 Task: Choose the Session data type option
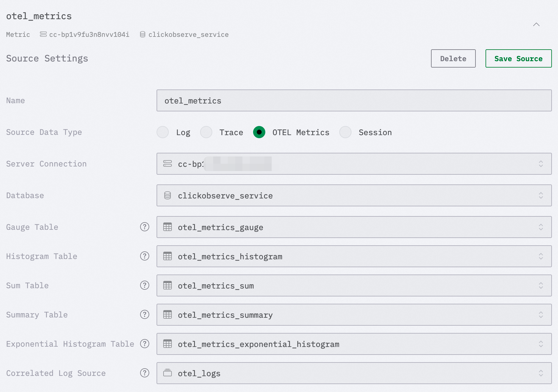click(345, 132)
